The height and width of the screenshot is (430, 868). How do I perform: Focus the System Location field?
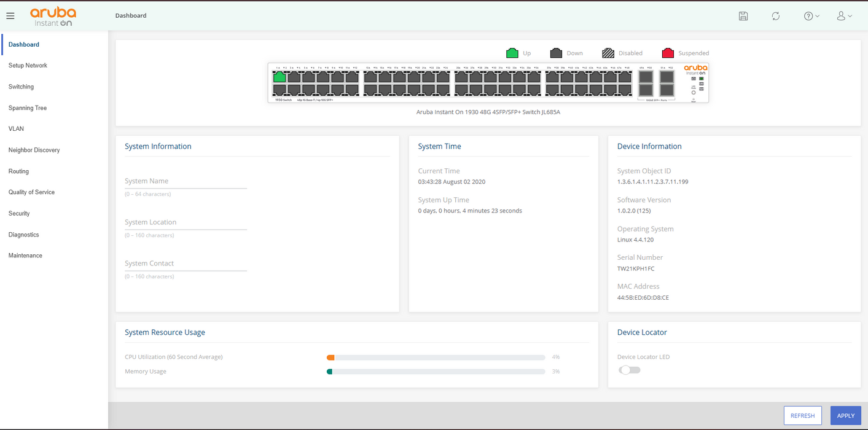(186, 222)
